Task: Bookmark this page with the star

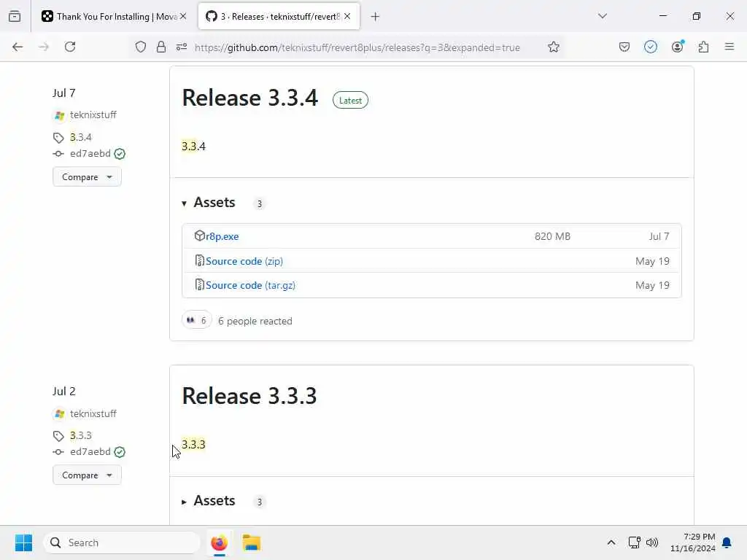Action: pos(553,47)
